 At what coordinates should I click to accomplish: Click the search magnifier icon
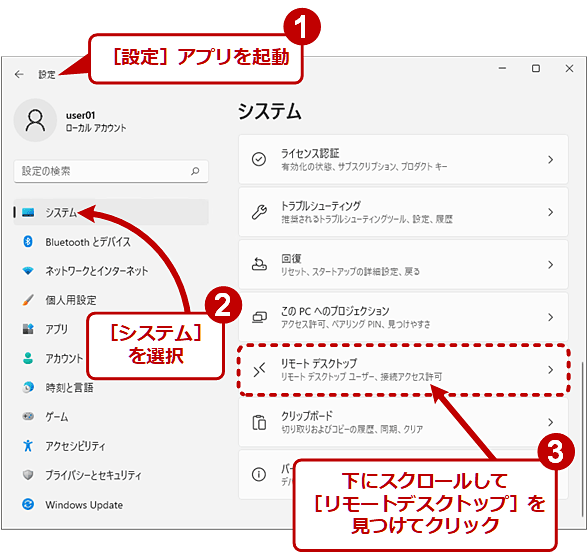coord(195,171)
